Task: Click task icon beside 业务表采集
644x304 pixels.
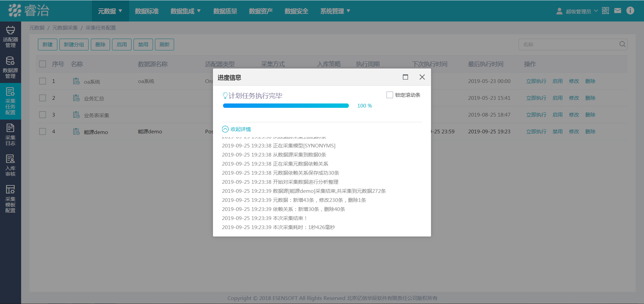Action: pyautogui.click(x=76, y=115)
